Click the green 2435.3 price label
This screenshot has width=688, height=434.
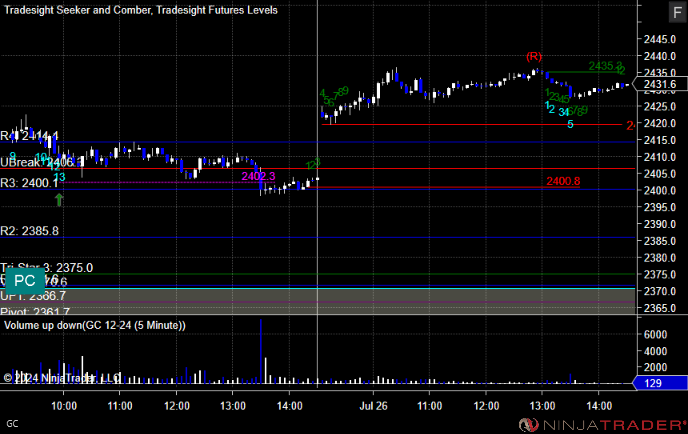pos(605,66)
